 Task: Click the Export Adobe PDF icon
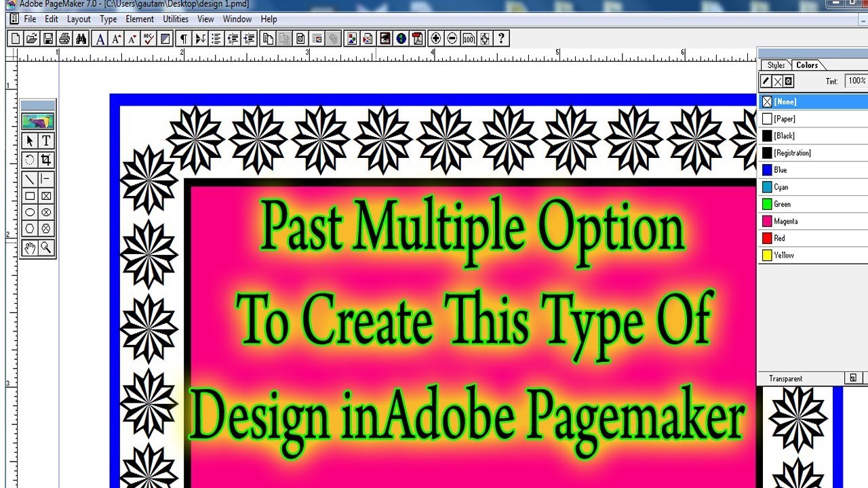click(418, 39)
